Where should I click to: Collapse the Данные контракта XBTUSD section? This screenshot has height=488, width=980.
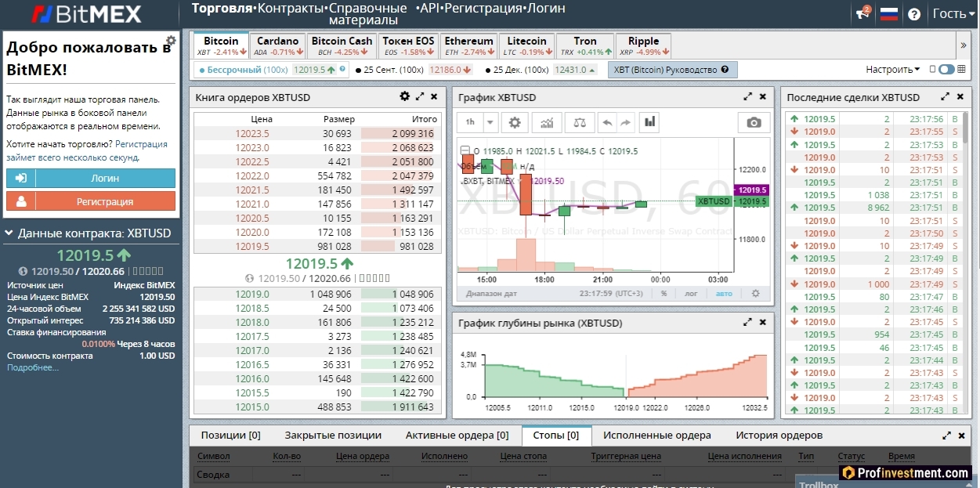[9, 233]
